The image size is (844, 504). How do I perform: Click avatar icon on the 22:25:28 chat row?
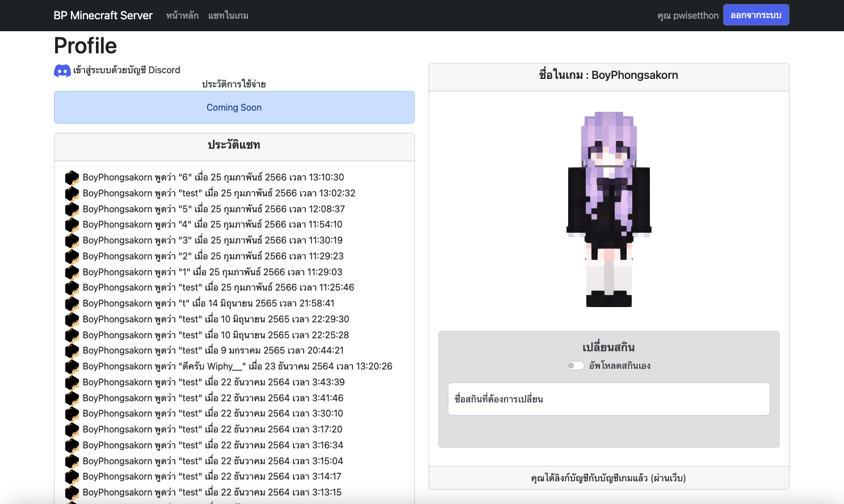(x=72, y=335)
